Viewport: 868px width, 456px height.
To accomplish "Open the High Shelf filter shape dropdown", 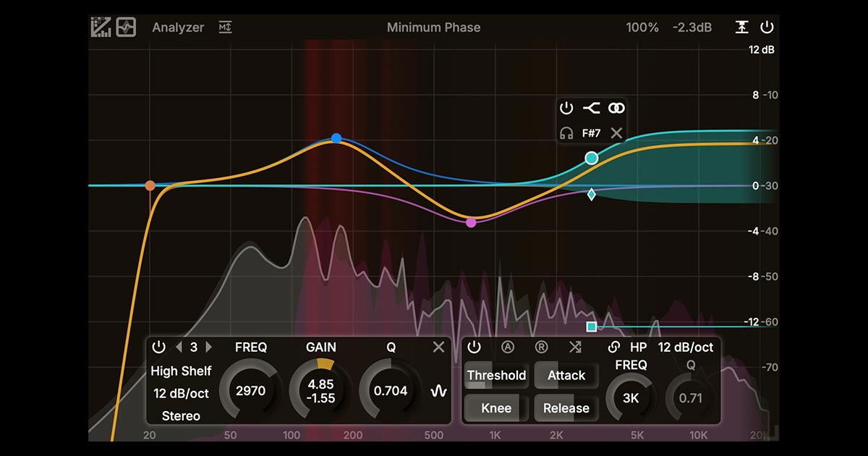I will (181, 371).
